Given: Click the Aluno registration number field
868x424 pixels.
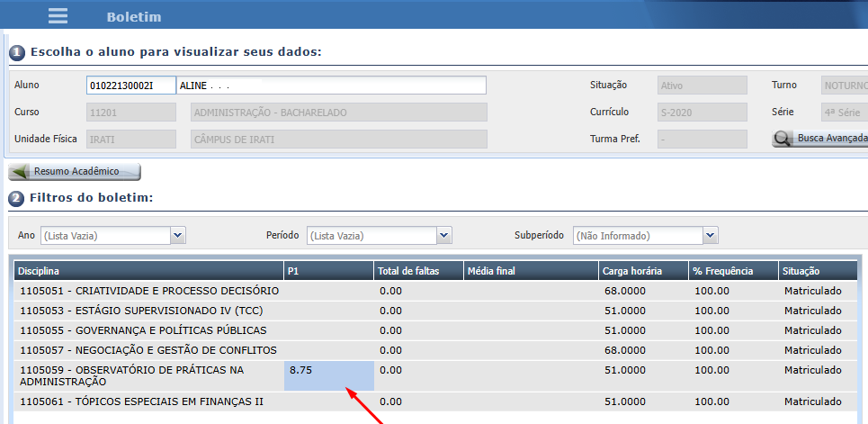Looking at the screenshot, I should [130, 86].
